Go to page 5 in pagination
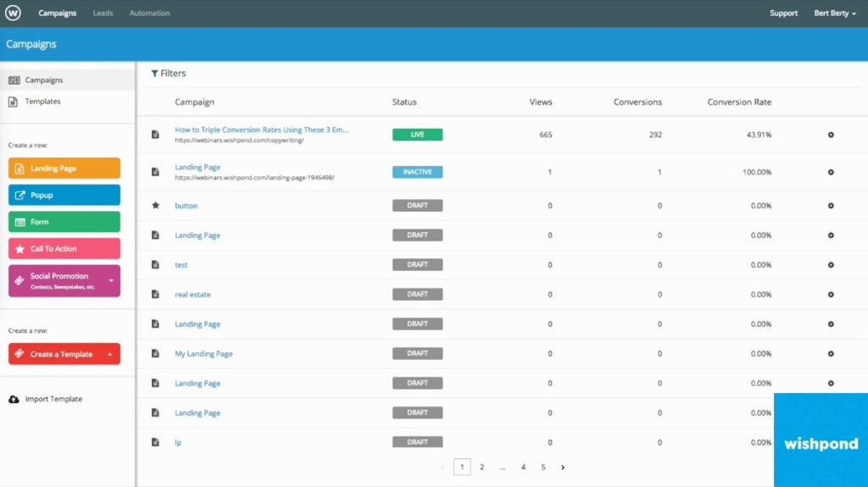This screenshot has width=868, height=487. (543, 467)
